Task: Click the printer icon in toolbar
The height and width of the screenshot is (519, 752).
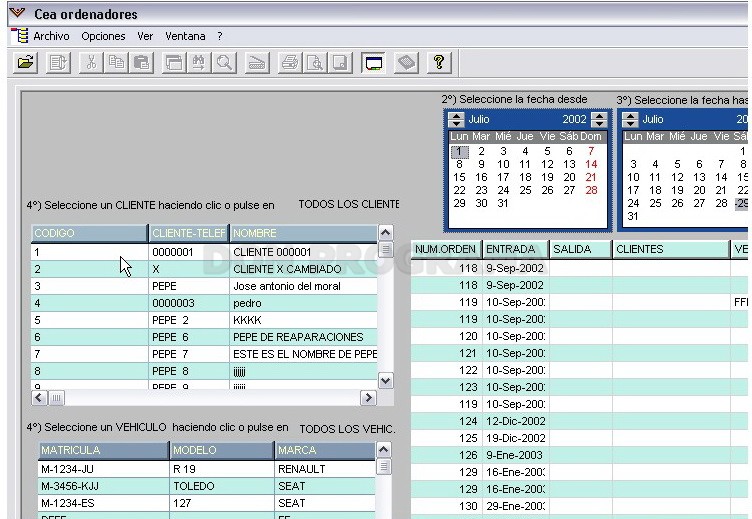Action: [290, 62]
